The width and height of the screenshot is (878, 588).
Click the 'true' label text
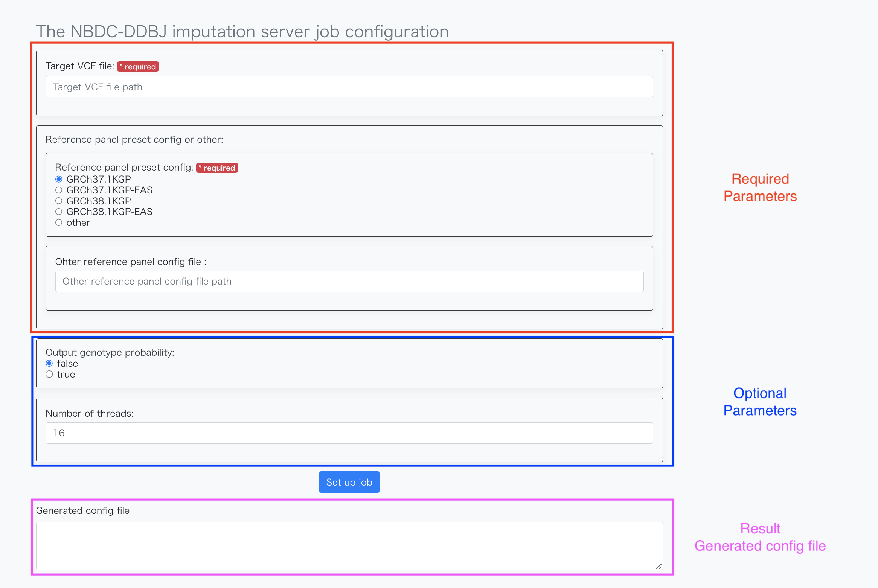tap(66, 374)
